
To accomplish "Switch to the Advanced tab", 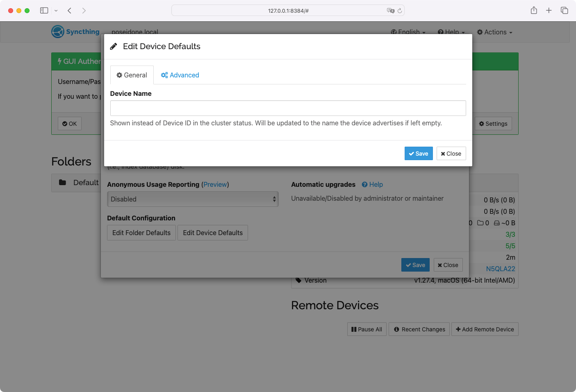I will (x=180, y=75).
